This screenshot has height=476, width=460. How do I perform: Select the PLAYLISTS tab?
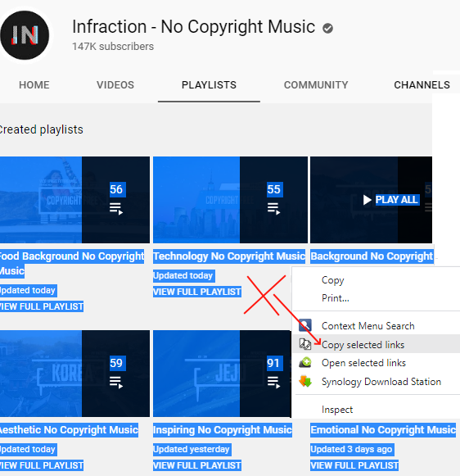(x=209, y=85)
